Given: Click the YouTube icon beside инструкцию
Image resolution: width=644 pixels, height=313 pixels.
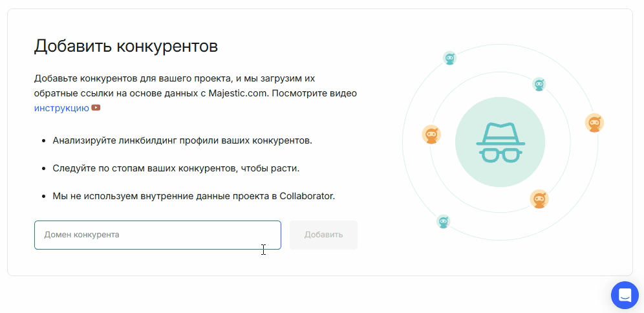Looking at the screenshot, I should click(x=96, y=108).
